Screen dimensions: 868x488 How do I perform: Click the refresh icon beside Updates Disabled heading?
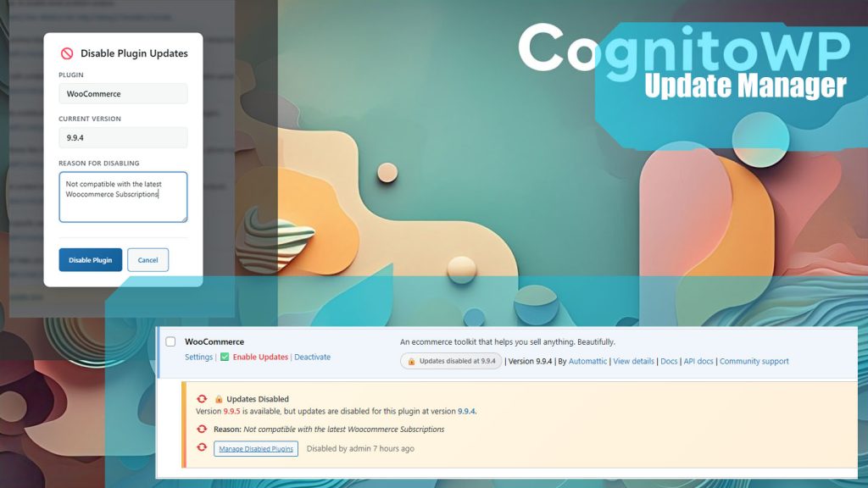click(202, 398)
